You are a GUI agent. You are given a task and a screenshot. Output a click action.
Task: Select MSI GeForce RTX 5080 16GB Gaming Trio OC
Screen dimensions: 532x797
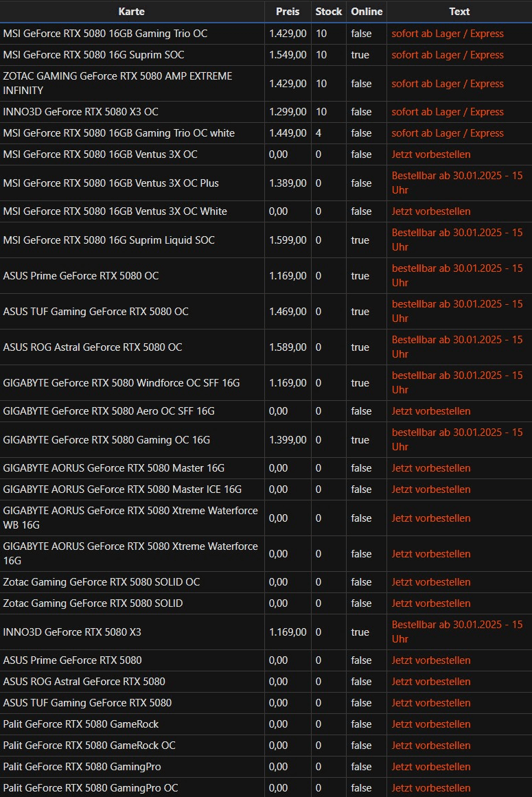click(x=105, y=34)
